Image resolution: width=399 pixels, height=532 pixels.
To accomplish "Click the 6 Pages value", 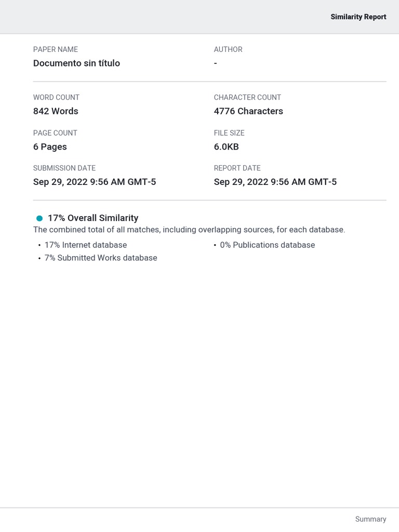I will (50, 147).
